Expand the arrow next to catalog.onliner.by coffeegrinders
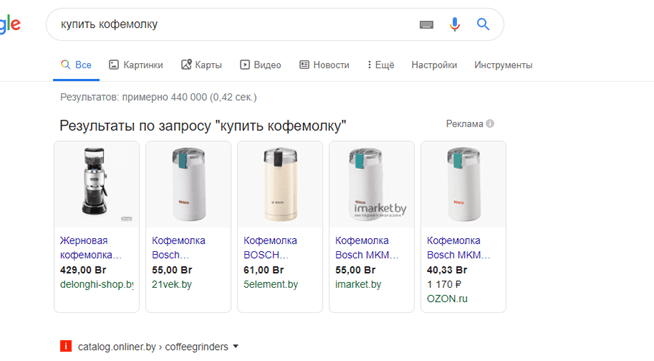The width and height of the screenshot is (654, 361). click(x=236, y=346)
